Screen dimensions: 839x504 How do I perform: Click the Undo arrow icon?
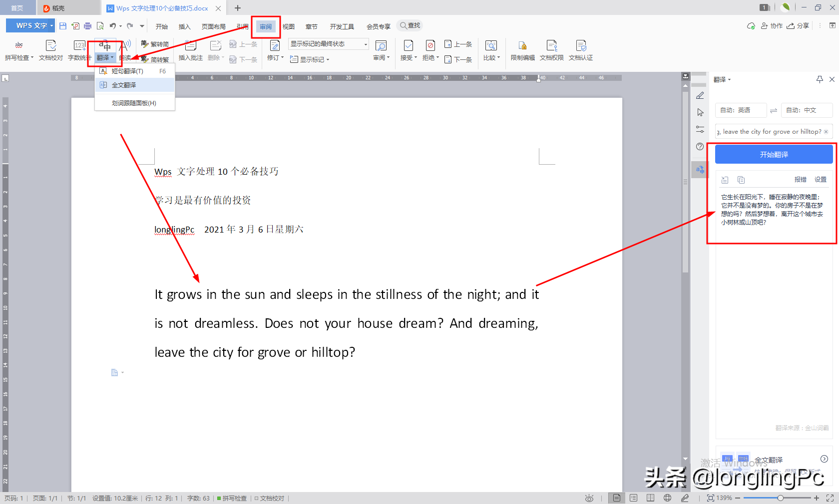click(113, 26)
